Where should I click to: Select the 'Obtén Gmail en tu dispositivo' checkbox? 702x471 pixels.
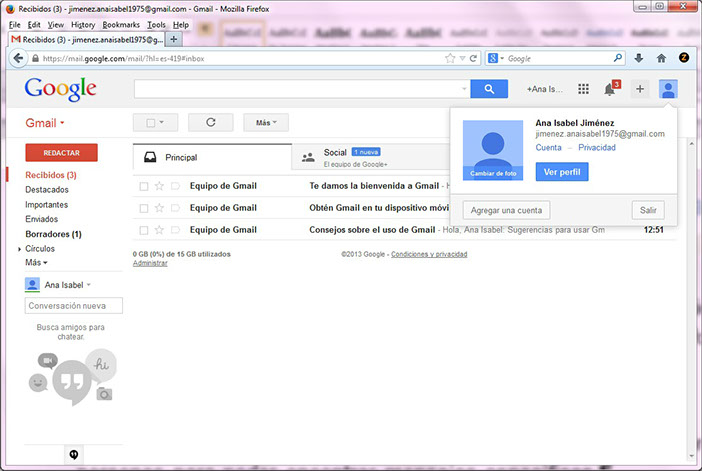144,208
